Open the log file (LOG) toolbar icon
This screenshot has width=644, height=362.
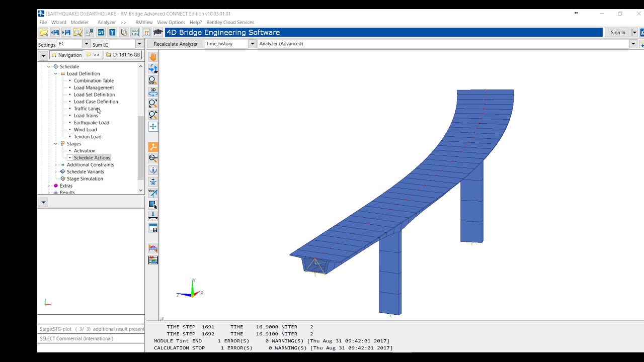135,33
